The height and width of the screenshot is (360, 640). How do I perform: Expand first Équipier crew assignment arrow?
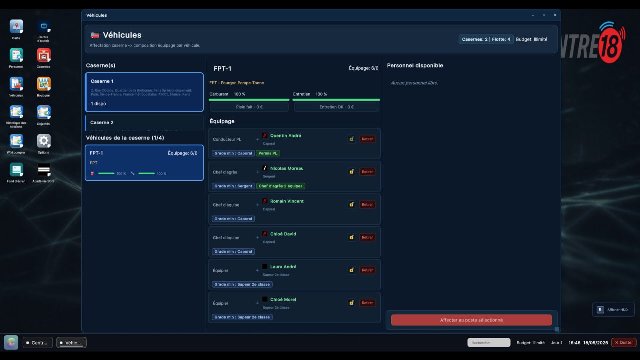[257, 270]
